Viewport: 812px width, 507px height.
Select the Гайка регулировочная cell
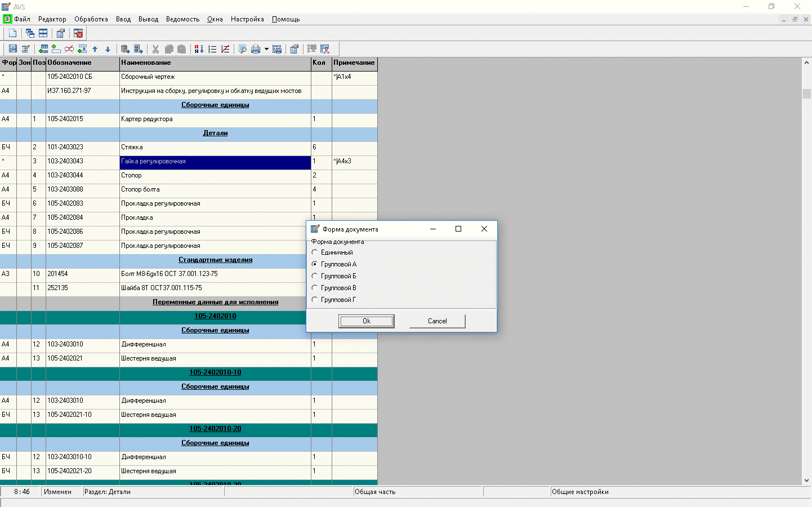tap(215, 162)
